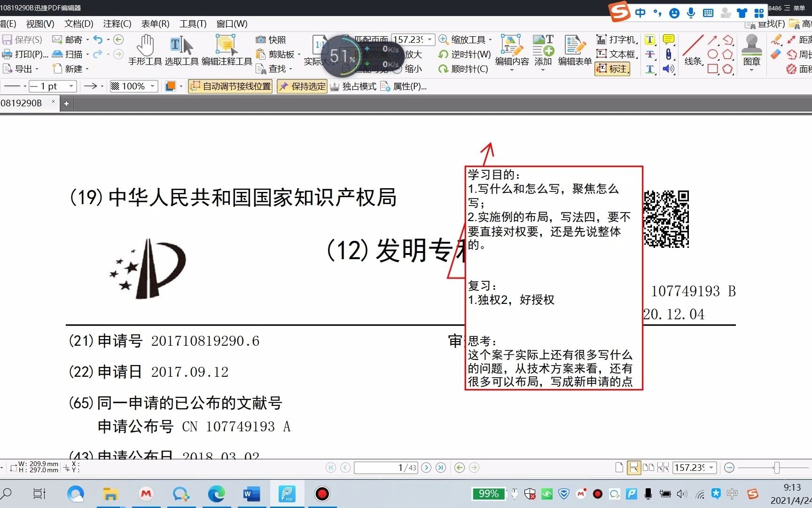Viewport: 812px width, 508px height.
Task: Switch to continuous page layout view
Action: tap(633, 468)
